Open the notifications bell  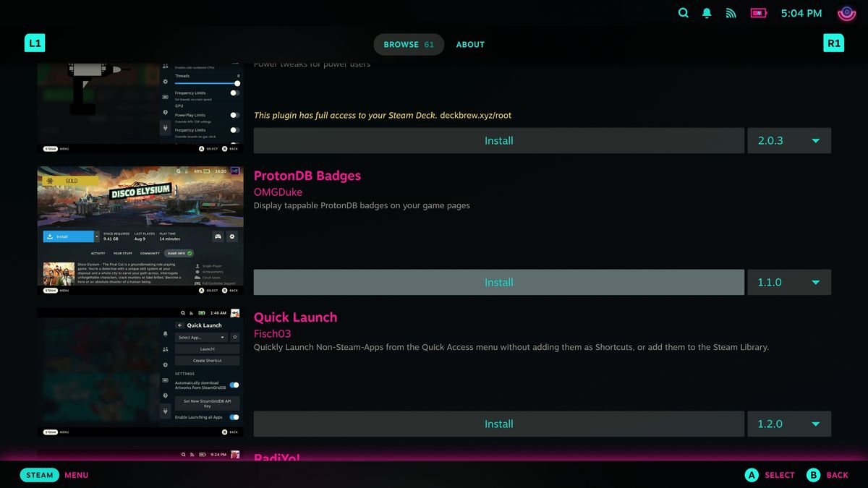tap(707, 13)
